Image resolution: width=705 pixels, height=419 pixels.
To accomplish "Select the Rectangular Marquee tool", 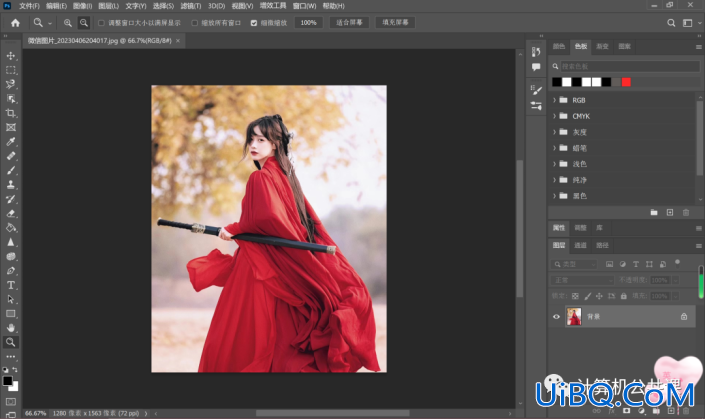I will 11,70.
